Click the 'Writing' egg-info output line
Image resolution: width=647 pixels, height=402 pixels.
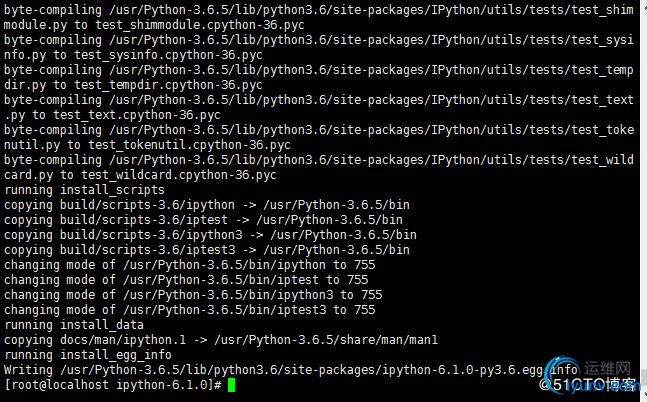pos(291,370)
